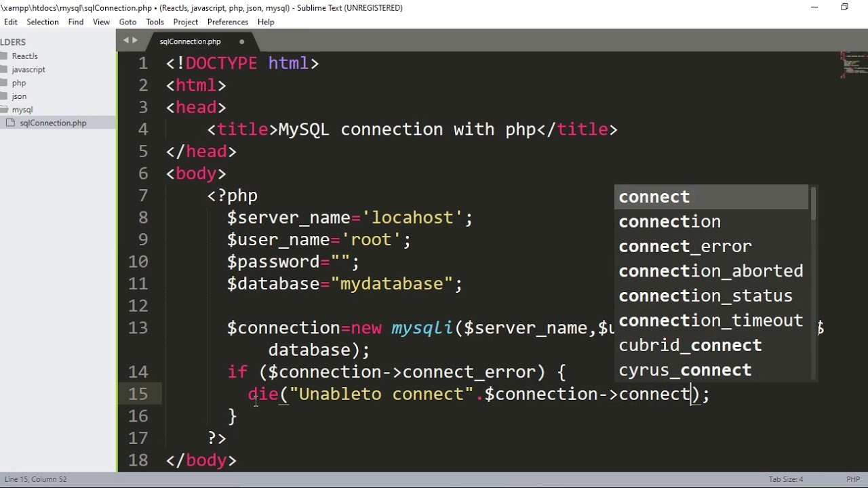Click the autocomplete popup scrollbar

pos(813,203)
